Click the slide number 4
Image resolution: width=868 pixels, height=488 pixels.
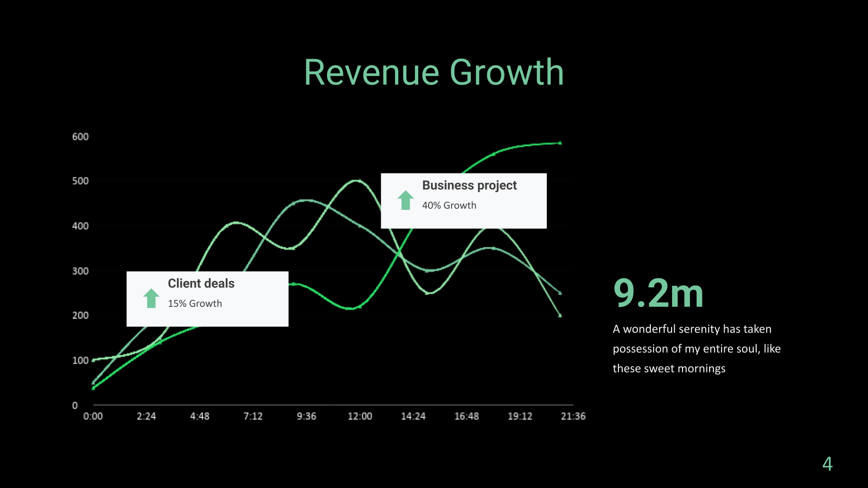click(827, 464)
